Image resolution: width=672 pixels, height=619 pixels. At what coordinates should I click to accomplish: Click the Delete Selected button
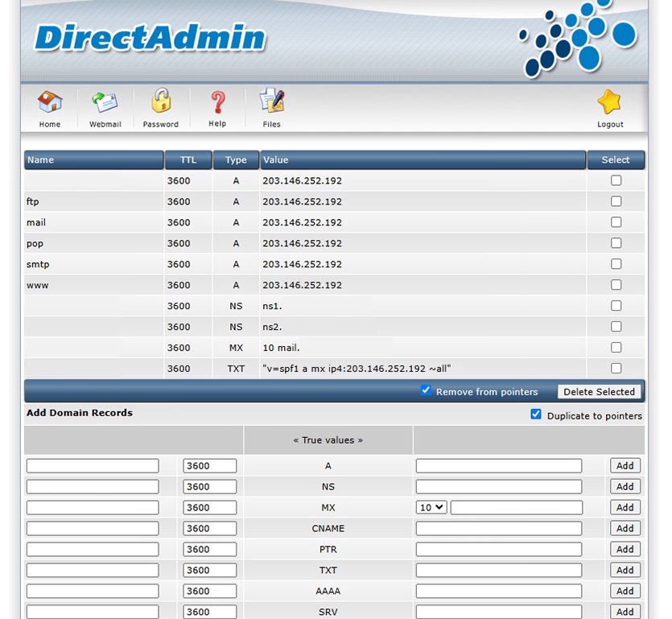[599, 392]
